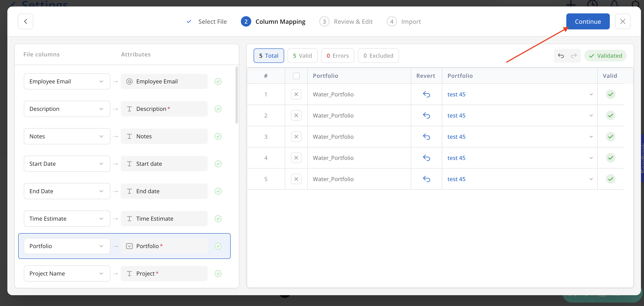Screen dimensions: 644x306
Task: Click the undo arrow icon
Action: pos(561,56)
